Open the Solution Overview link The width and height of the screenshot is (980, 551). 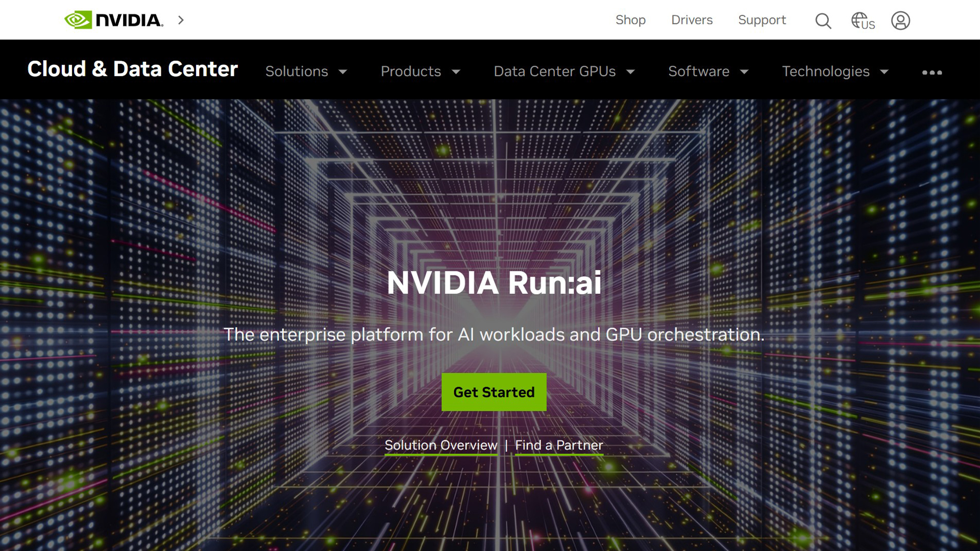click(441, 445)
